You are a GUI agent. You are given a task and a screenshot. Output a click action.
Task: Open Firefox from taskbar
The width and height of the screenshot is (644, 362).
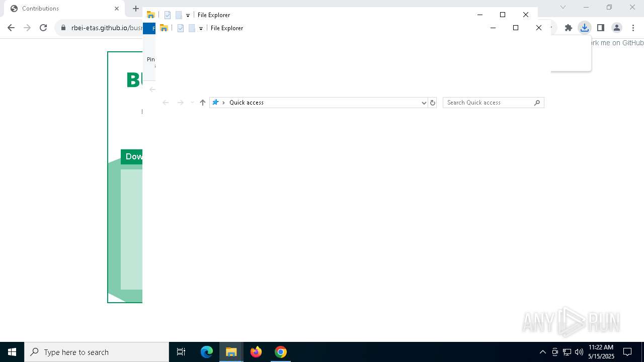point(256,352)
